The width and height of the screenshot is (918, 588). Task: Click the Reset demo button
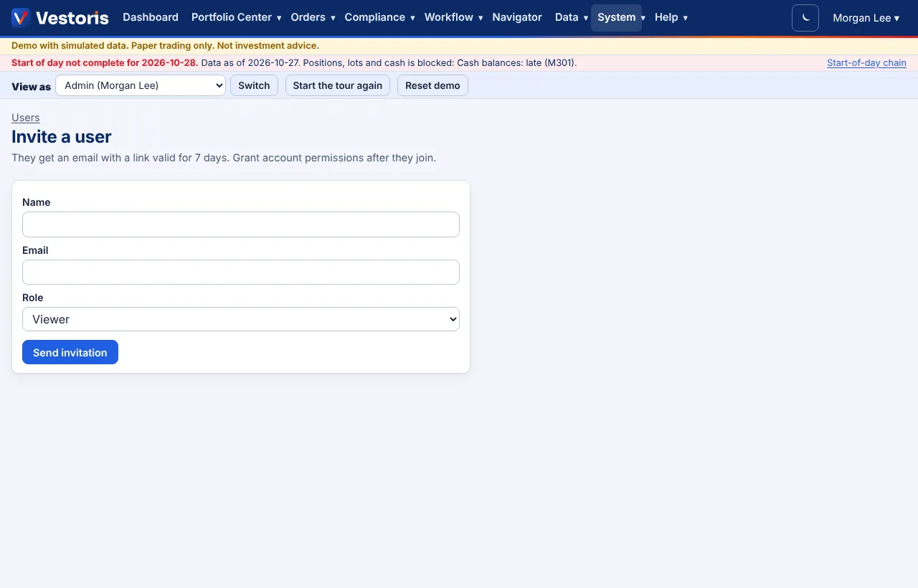point(432,85)
